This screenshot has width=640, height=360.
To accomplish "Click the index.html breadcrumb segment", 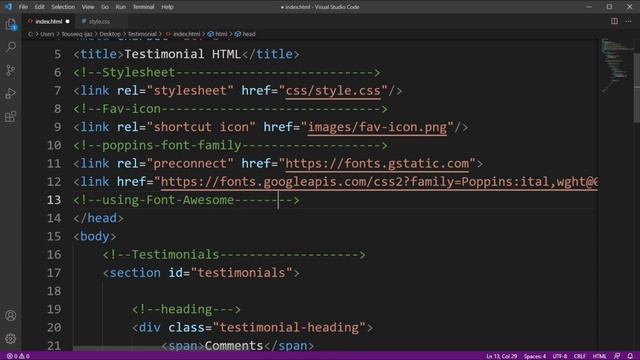I will [x=183, y=34].
